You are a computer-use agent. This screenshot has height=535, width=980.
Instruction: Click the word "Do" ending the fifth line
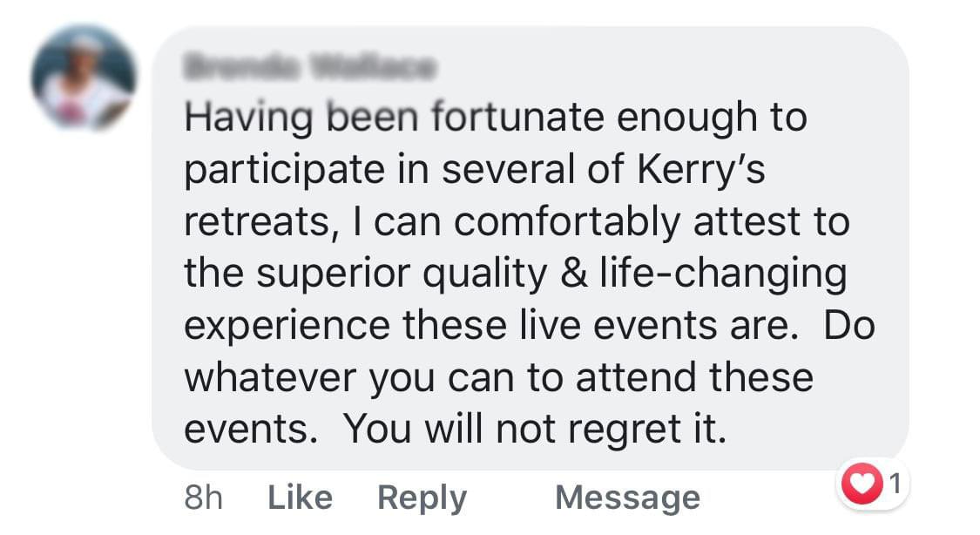[848, 326]
